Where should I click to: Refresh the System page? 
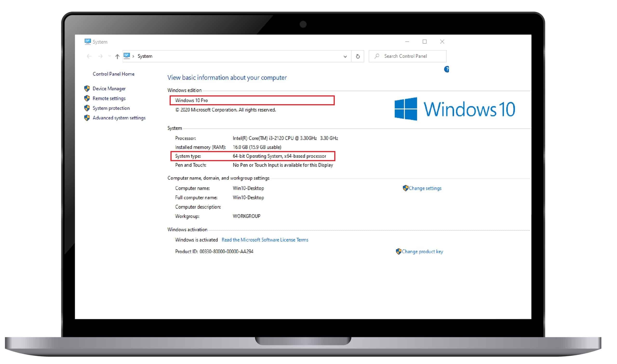coord(358,56)
